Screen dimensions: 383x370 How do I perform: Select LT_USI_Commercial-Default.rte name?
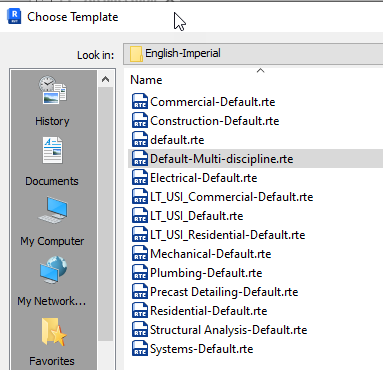click(x=232, y=197)
